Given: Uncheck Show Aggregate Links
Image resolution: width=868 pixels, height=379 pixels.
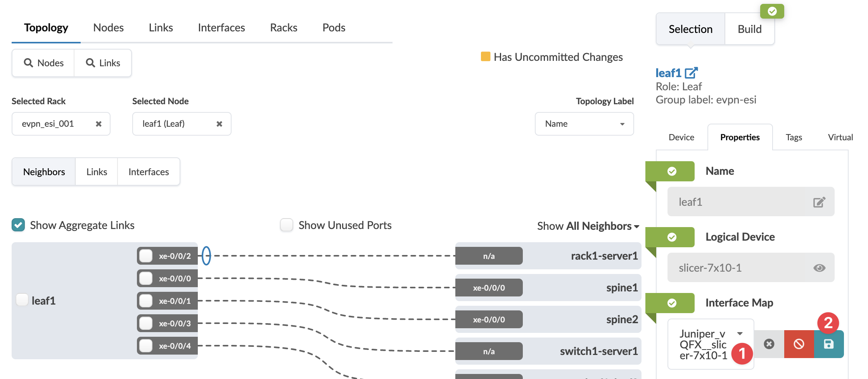Looking at the screenshot, I should [18, 225].
